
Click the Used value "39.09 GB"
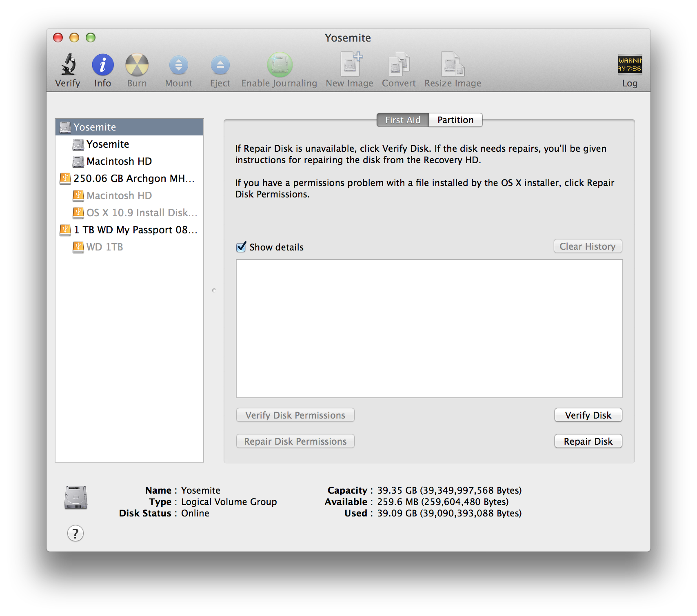397,513
